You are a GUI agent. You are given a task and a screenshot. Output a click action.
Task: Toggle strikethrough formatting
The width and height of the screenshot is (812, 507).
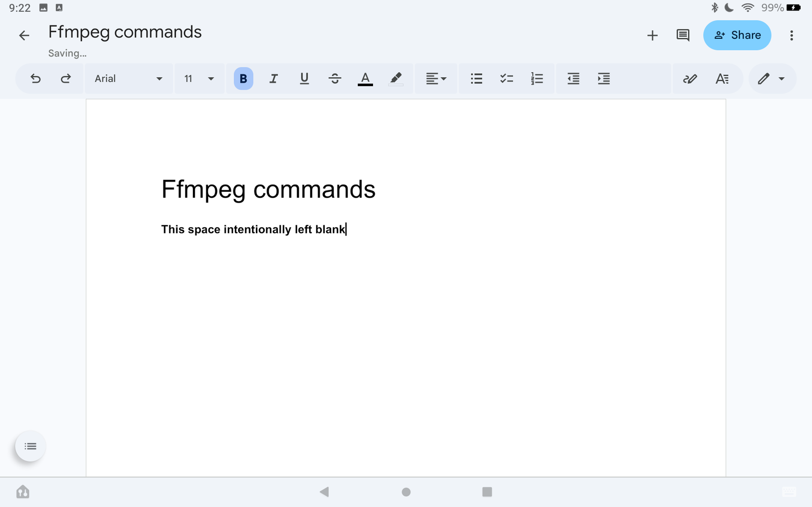click(335, 79)
